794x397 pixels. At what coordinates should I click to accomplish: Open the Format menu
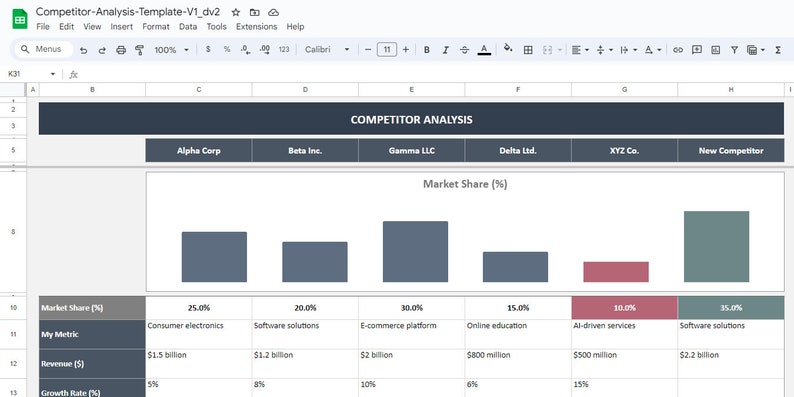[156, 26]
